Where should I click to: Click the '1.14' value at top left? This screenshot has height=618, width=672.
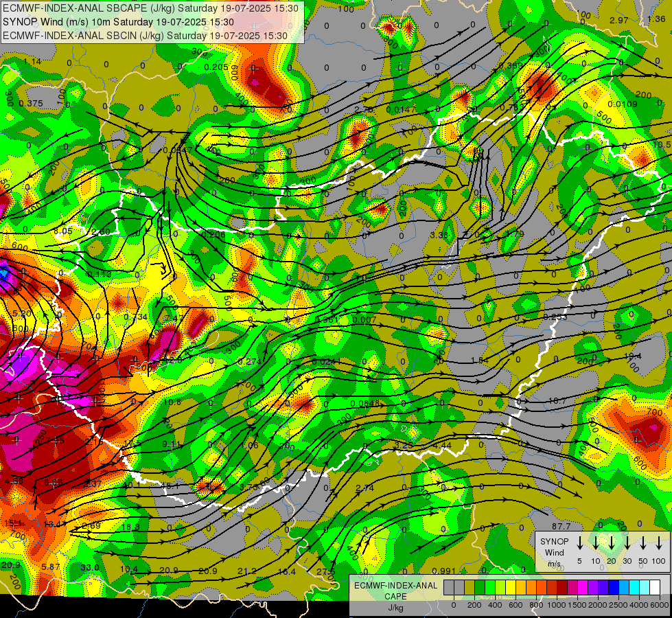(x=32, y=61)
